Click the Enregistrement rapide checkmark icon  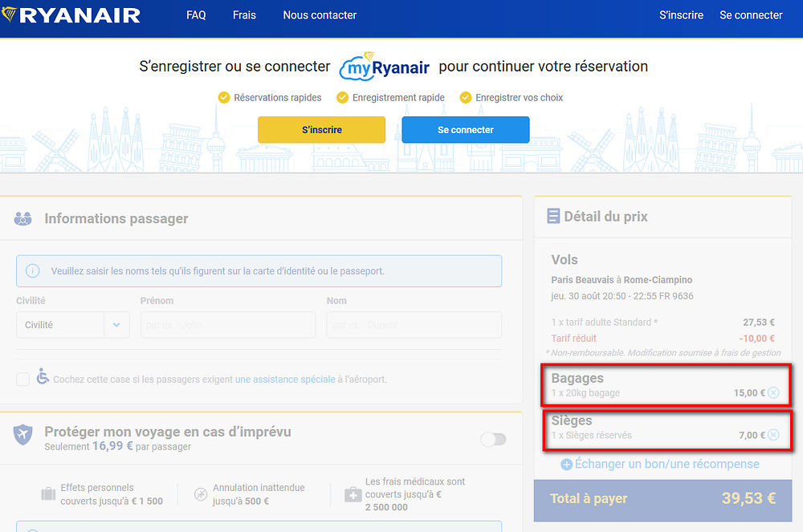(x=342, y=97)
